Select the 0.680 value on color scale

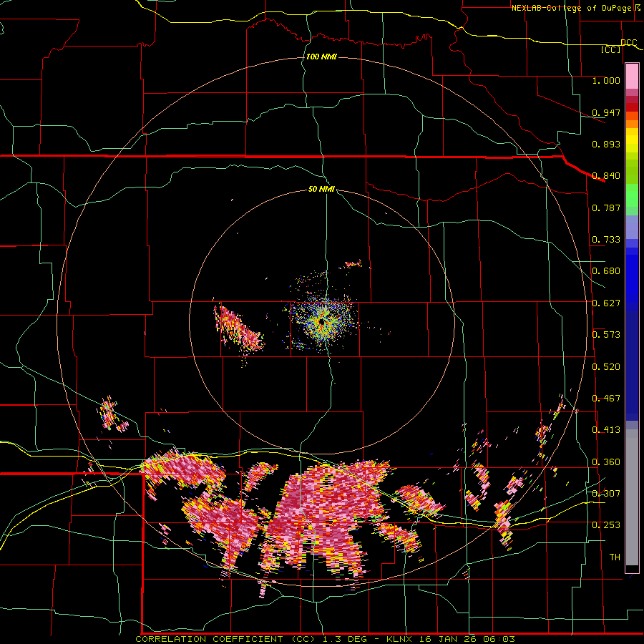[606, 271]
